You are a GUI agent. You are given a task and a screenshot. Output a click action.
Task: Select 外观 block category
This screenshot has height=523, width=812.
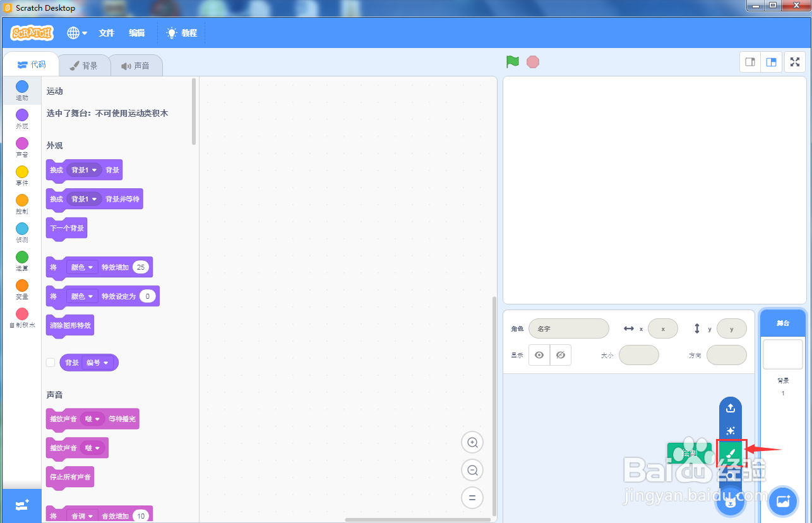22,119
